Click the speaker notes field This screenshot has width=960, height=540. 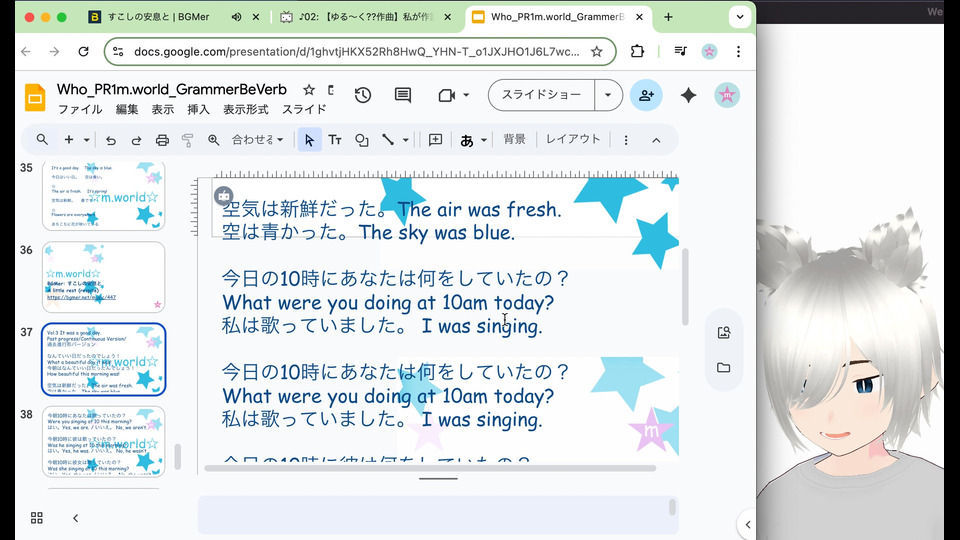click(x=438, y=515)
